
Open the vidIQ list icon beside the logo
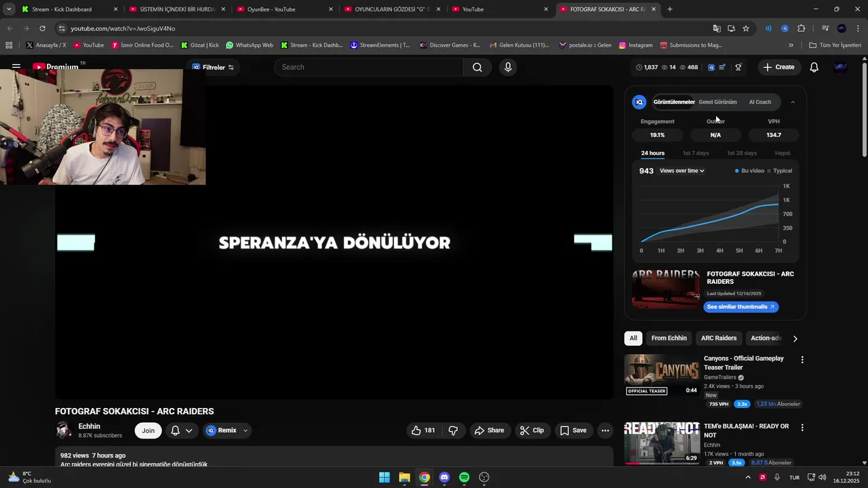pyautogui.click(x=722, y=67)
